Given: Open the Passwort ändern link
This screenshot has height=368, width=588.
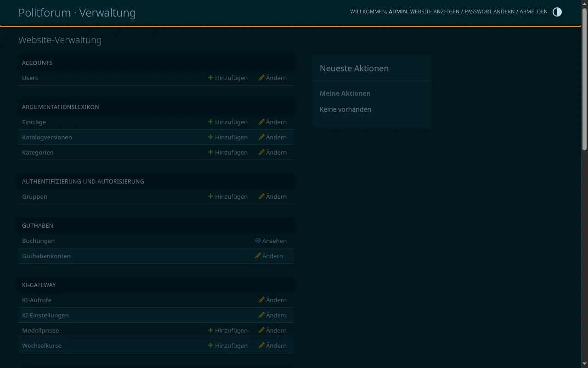Looking at the screenshot, I should tap(490, 11).
